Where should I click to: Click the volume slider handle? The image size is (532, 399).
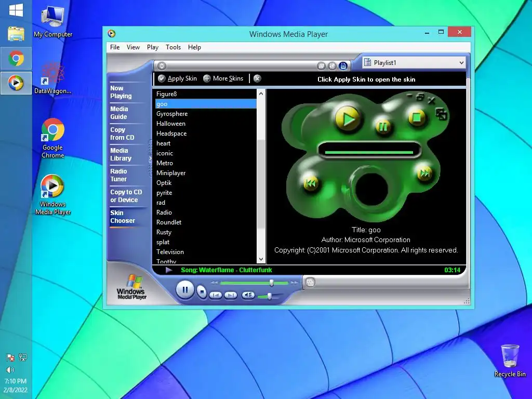point(270,296)
